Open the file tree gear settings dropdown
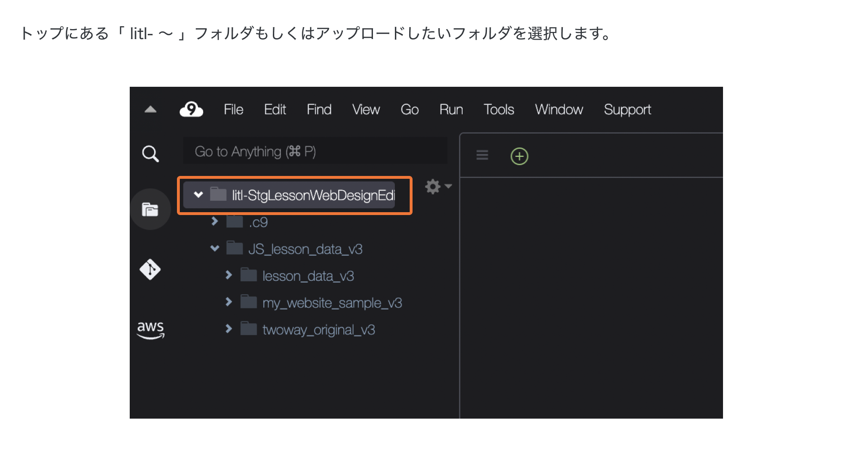Screen dimensions: 868x452 (x=437, y=186)
